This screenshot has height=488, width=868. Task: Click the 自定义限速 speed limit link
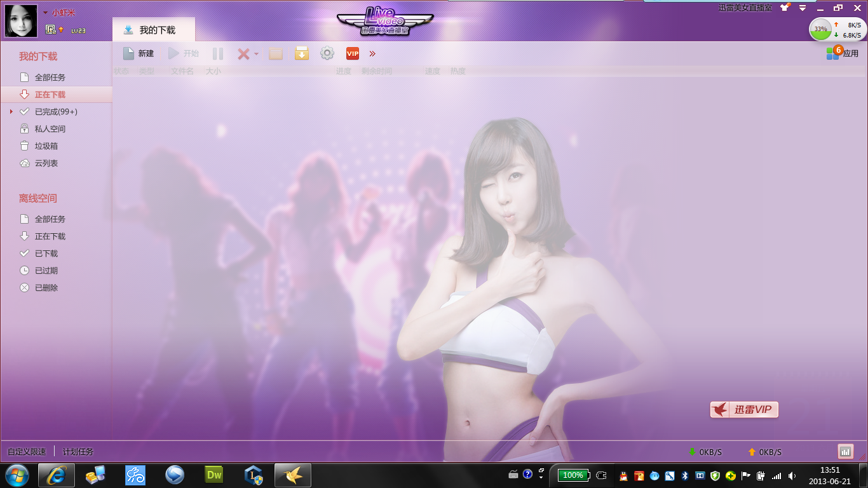(27, 452)
